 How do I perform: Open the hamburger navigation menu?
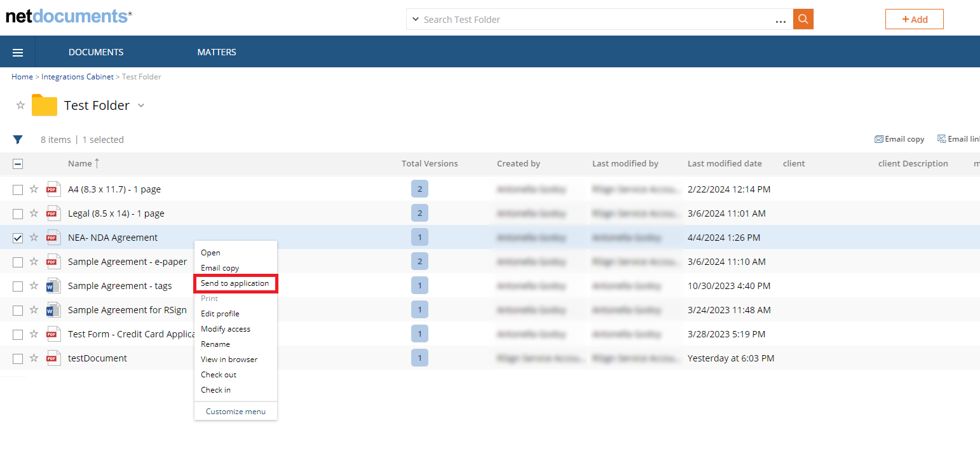pyautogui.click(x=18, y=52)
